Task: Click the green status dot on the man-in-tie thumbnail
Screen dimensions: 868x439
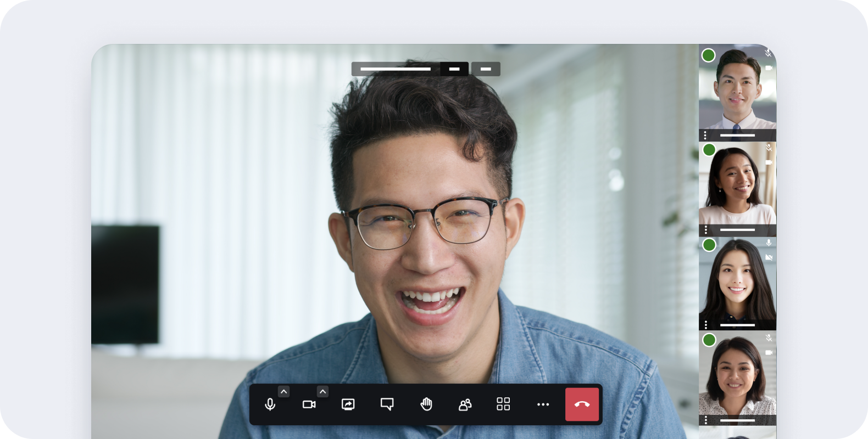Action: [x=709, y=55]
